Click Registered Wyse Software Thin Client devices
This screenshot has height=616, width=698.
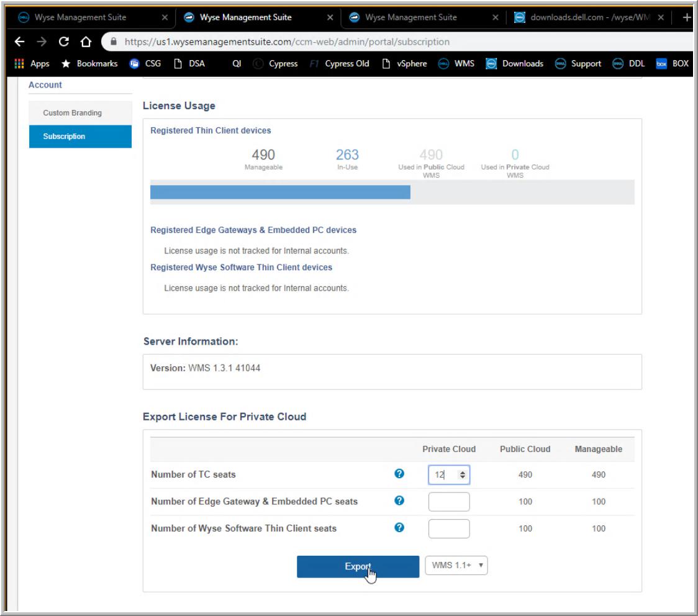click(x=242, y=268)
